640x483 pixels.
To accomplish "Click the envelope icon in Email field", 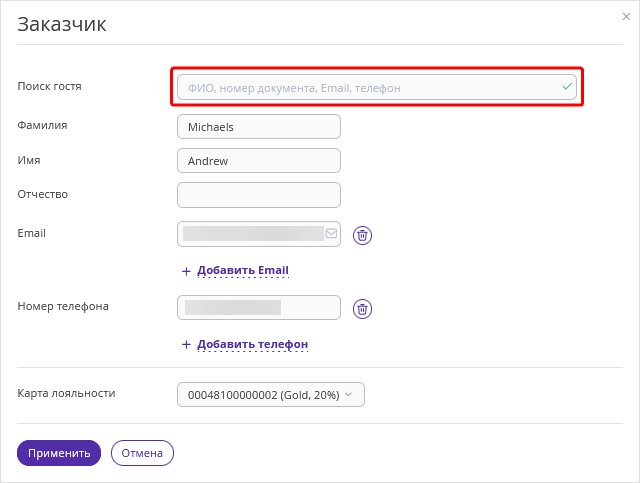I will pyautogui.click(x=331, y=234).
